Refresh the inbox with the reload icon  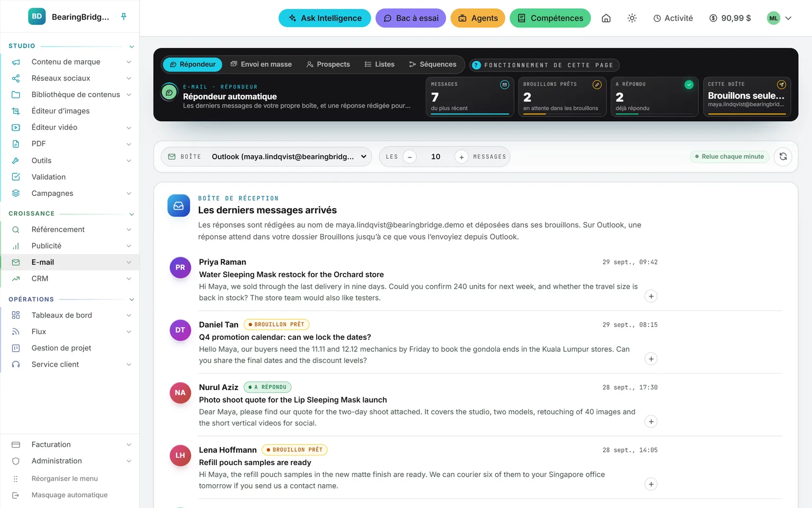pyautogui.click(x=783, y=157)
